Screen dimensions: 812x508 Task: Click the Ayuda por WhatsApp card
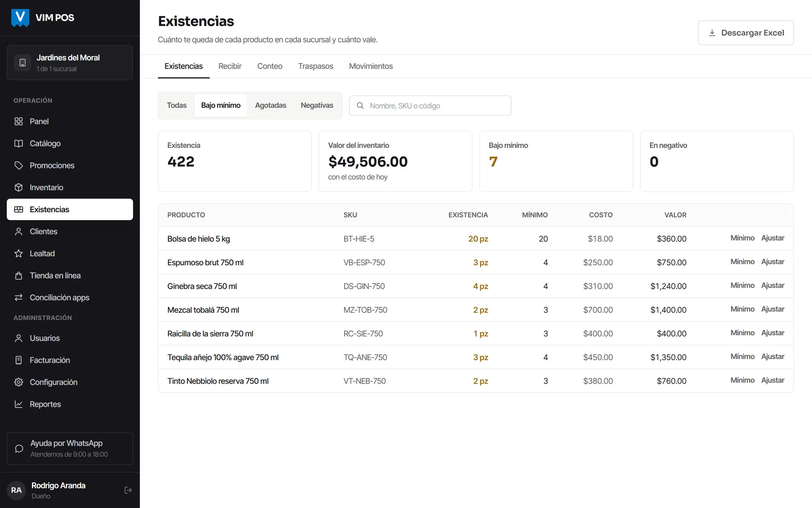click(70, 449)
